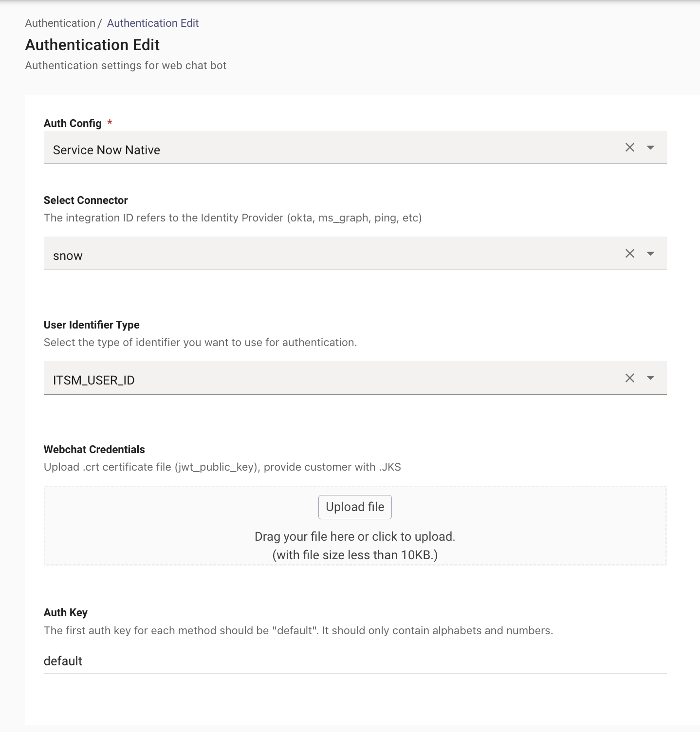Go to Authentication breadcrumb link
Screen dimensions: 700x732
(x=60, y=23)
